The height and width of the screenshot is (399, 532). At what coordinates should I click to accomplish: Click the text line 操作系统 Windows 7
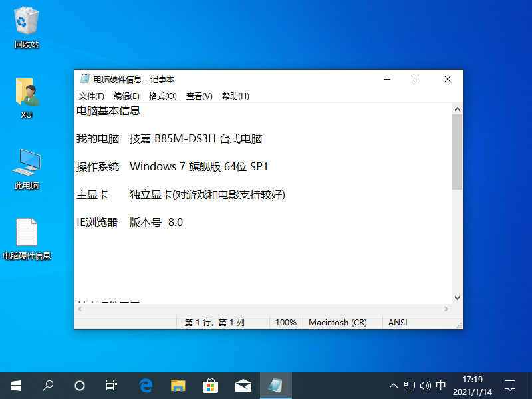pos(172,167)
